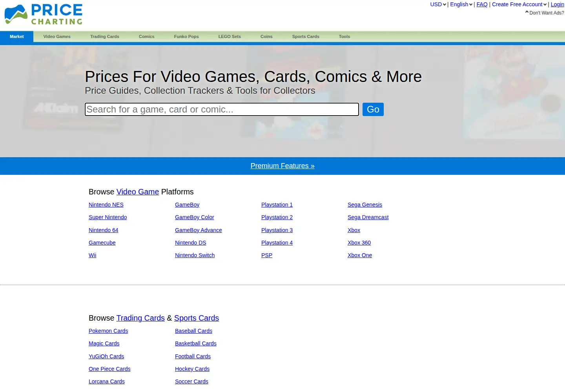The width and height of the screenshot is (565, 392).
Task: Open the Hockey Cards link
Action: (192, 369)
